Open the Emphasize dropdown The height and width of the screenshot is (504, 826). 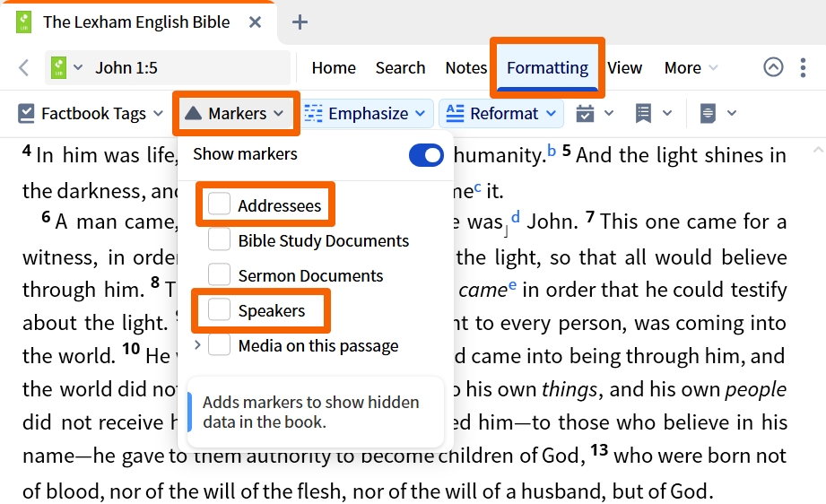pyautogui.click(x=420, y=113)
